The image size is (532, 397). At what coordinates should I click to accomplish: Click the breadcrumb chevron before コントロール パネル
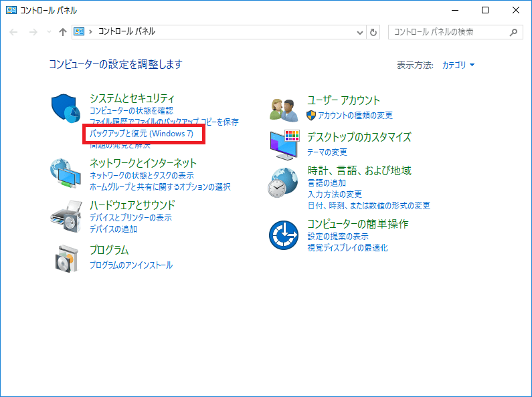click(90, 32)
